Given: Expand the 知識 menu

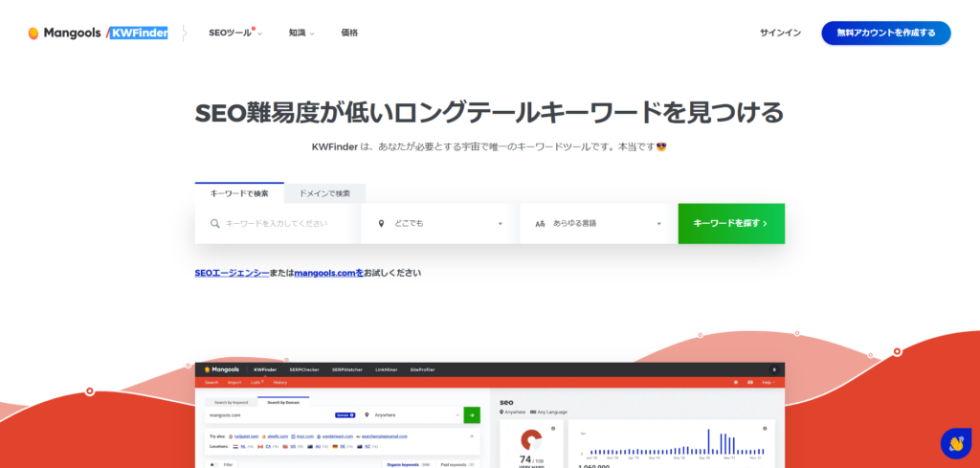Looking at the screenshot, I should [x=301, y=33].
